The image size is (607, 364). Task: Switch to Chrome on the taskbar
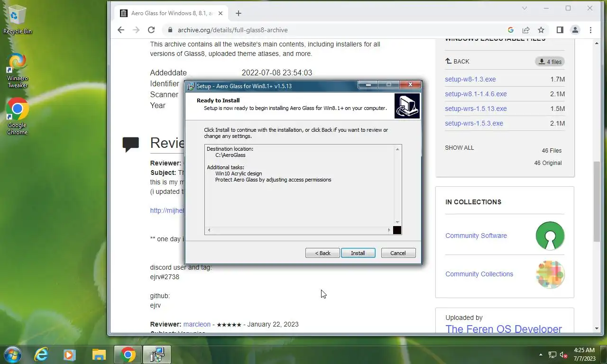pos(128,355)
